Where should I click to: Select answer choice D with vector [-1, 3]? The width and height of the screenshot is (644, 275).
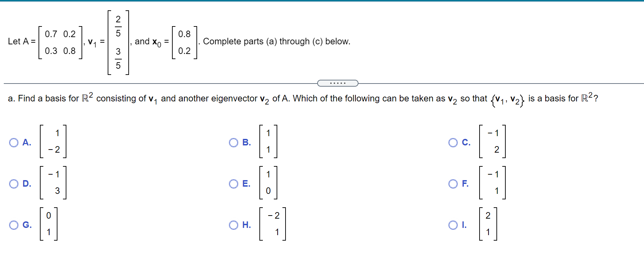tap(14, 184)
